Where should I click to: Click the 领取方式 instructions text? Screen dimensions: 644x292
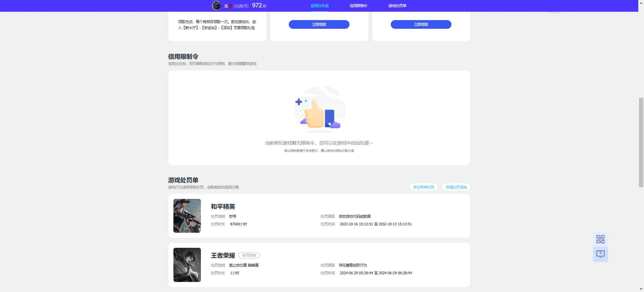(217, 25)
